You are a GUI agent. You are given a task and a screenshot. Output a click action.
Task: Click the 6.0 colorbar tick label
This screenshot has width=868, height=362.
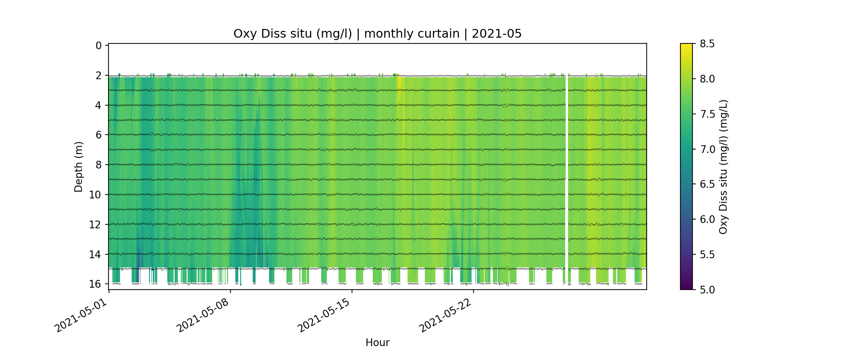point(707,220)
